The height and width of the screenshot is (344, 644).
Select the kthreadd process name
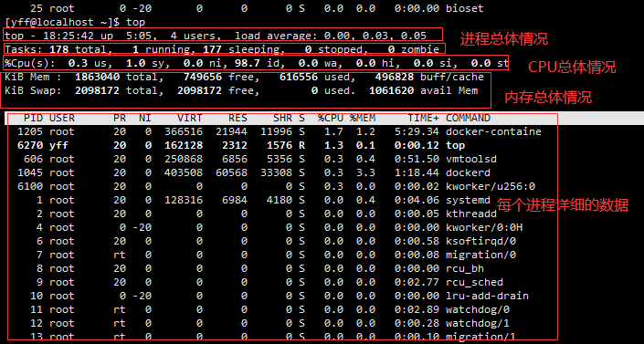click(471, 214)
